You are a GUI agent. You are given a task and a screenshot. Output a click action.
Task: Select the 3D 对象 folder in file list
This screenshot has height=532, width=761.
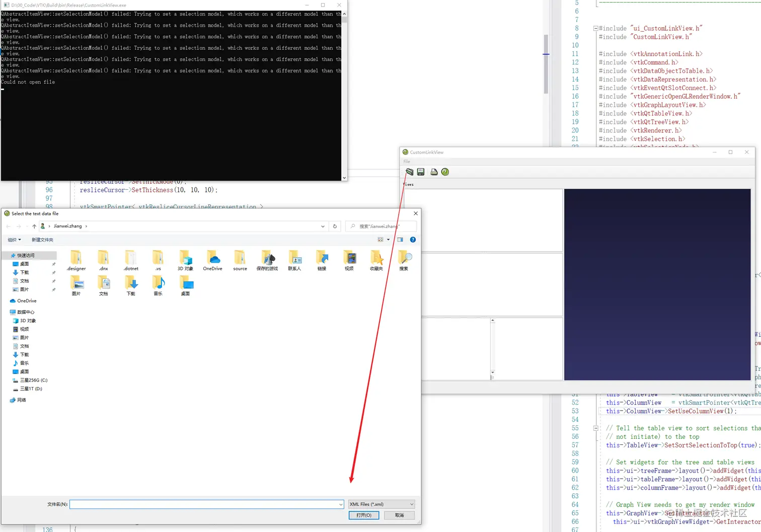(185, 261)
